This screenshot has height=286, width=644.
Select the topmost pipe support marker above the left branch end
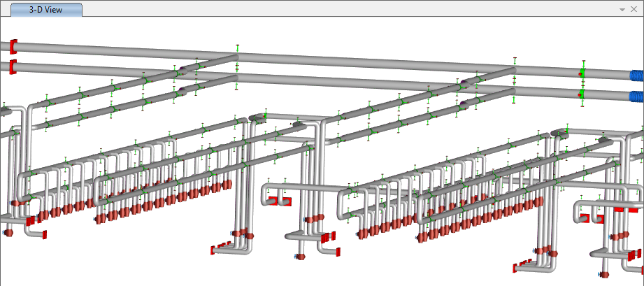point(238,48)
